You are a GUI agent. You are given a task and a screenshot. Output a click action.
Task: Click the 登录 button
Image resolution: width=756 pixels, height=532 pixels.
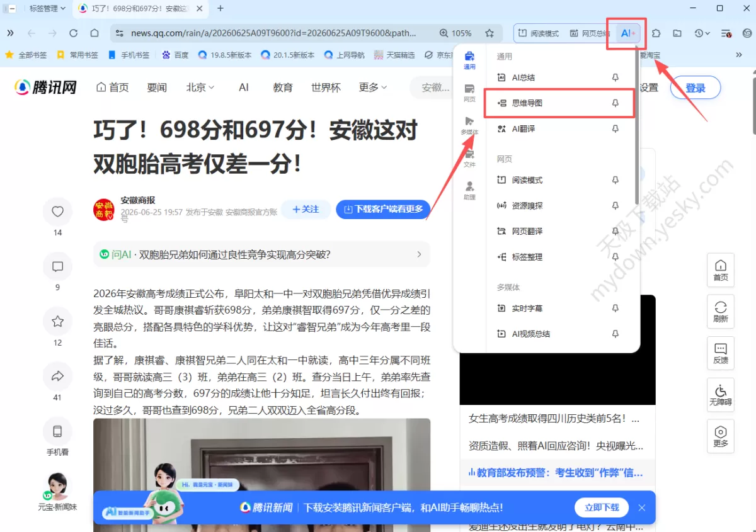pyautogui.click(x=696, y=88)
